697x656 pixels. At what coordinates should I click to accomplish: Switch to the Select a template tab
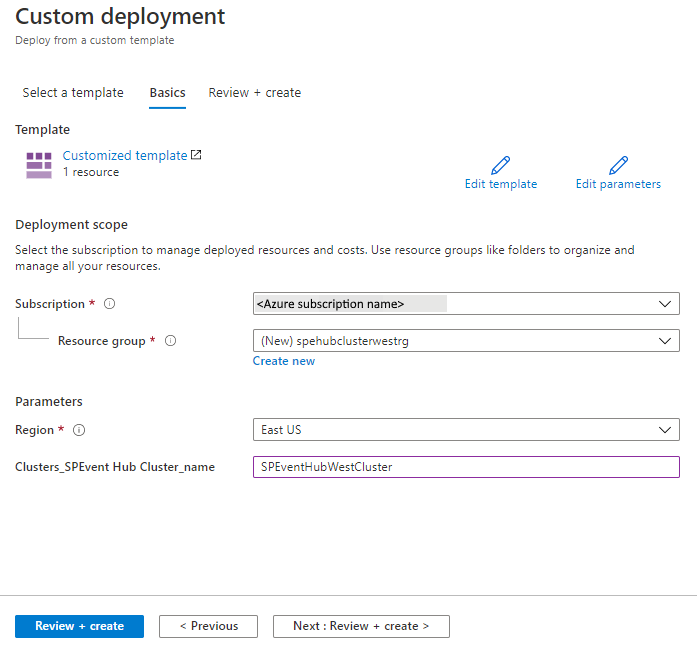(73, 93)
